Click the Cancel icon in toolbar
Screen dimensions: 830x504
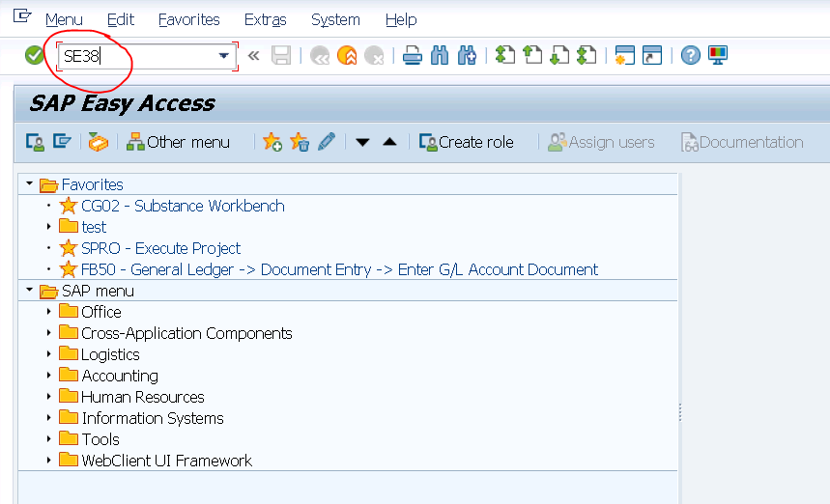[374, 55]
